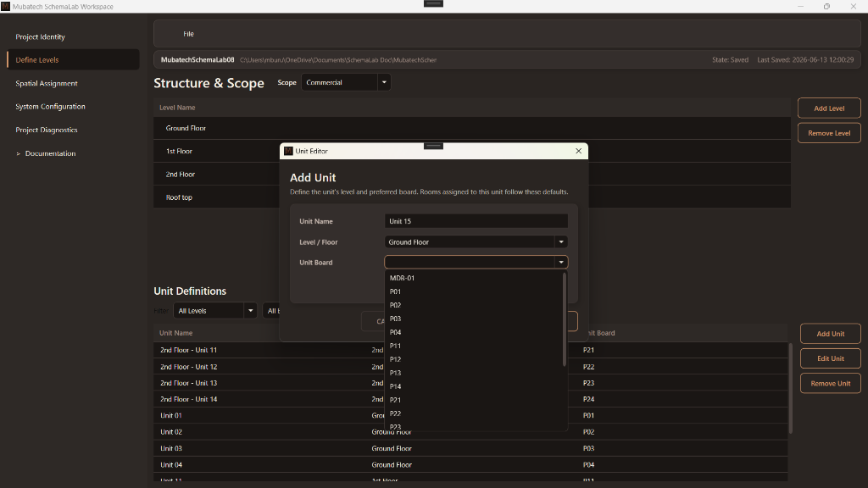868x488 pixels.
Task: Choose P04 from Unit Board list
Action: [474, 332]
